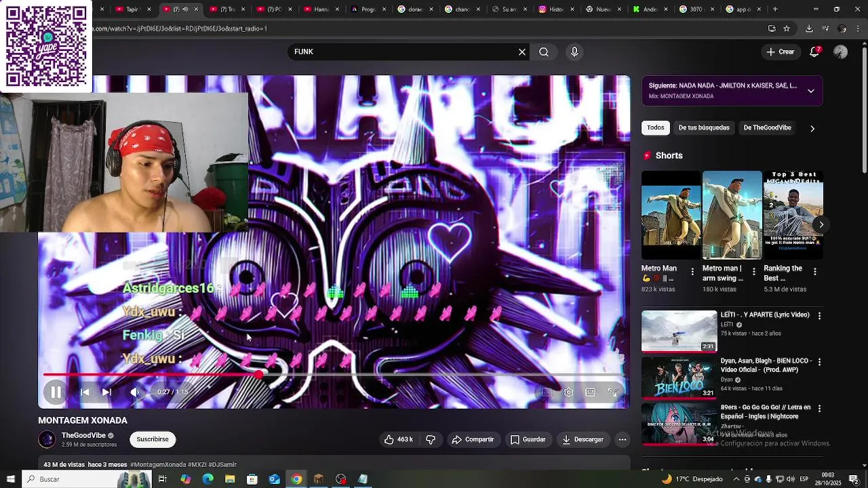Open Chrome media controls icon
The height and width of the screenshot is (488, 868).
pos(825,28)
